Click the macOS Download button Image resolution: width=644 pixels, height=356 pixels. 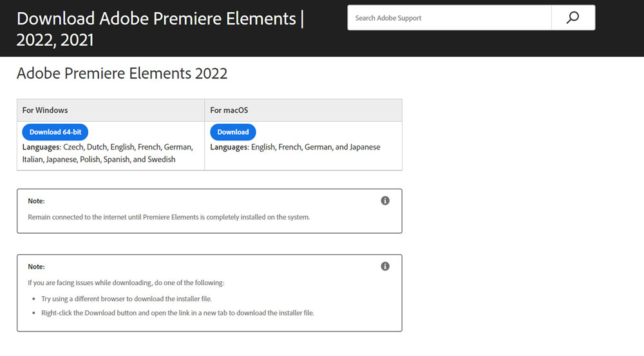coord(233,132)
